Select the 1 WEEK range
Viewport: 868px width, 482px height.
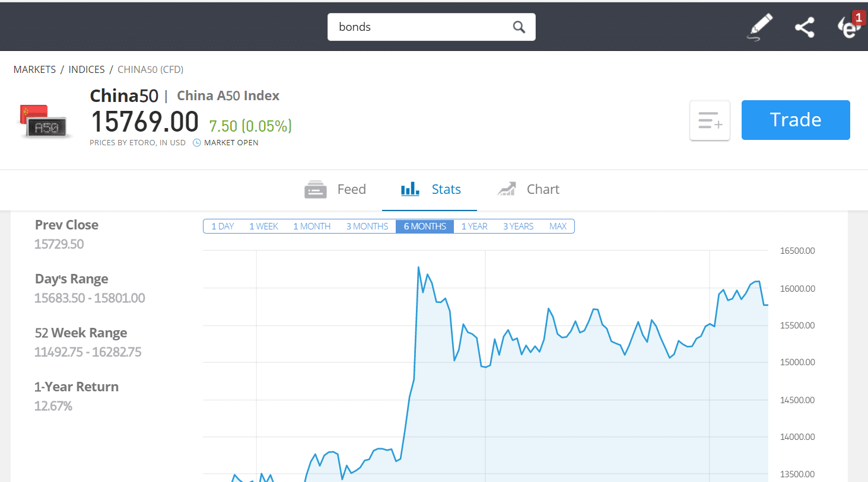263,226
